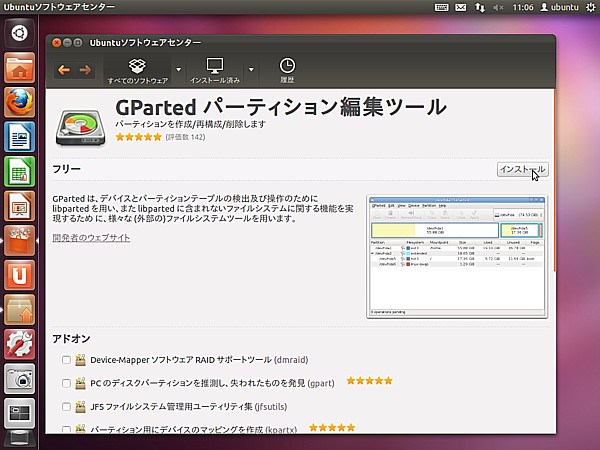The width and height of the screenshot is (600, 450).
Task: Open the Workspace Switcher launcher icon
Action: tap(20, 413)
